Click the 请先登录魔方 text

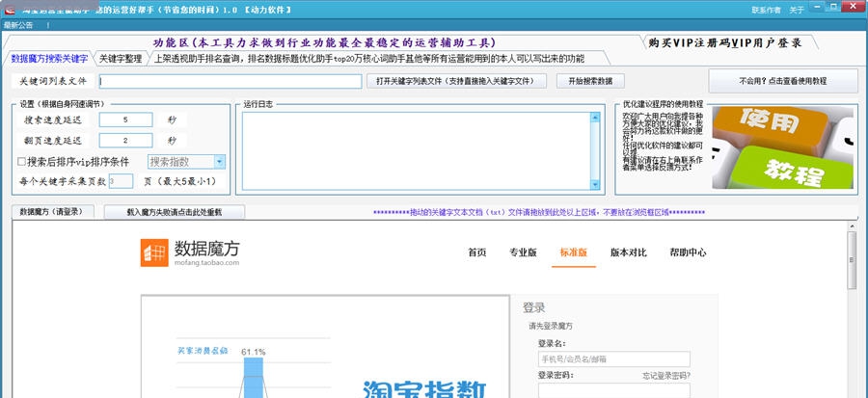[551, 326]
